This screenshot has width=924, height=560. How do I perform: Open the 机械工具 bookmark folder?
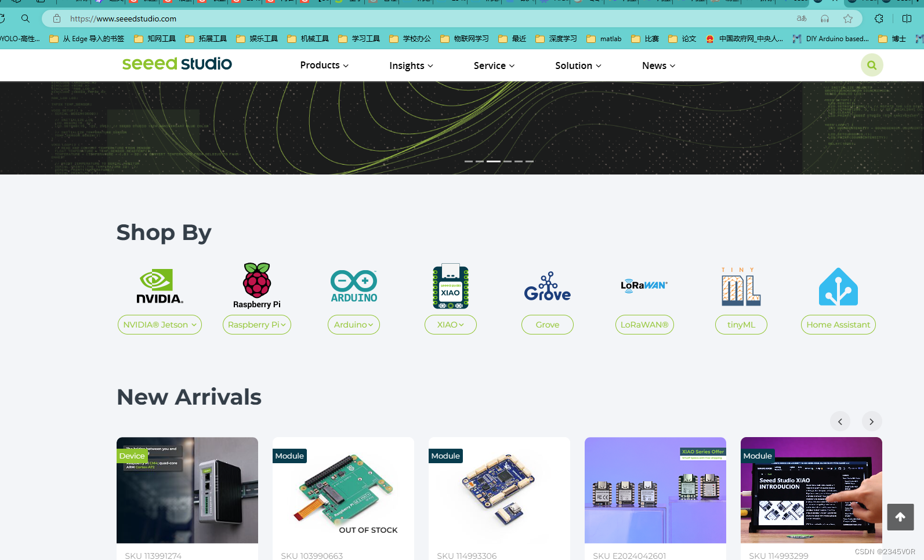(308, 39)
